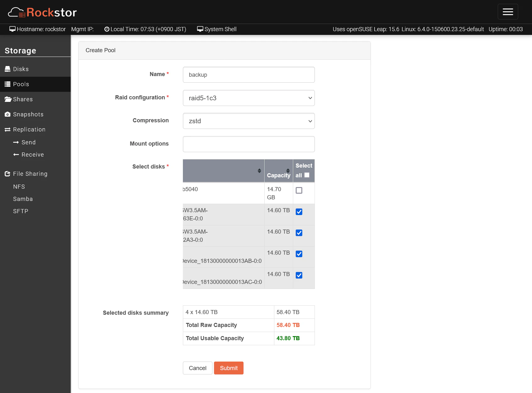Viewport: 532px width, 393px height.
Task: Open the Send replication page
Action: 29,142
